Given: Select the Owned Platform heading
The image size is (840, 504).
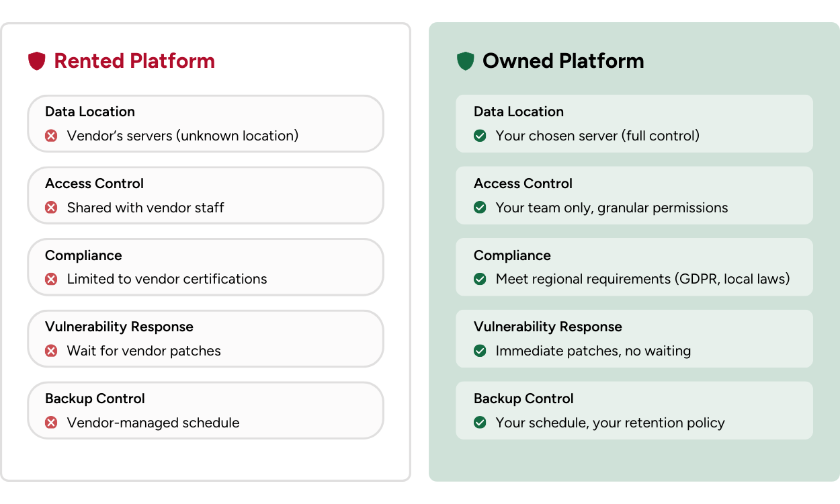Looking at the screenshot, I should pyautogui.click(x=563, y=60).
